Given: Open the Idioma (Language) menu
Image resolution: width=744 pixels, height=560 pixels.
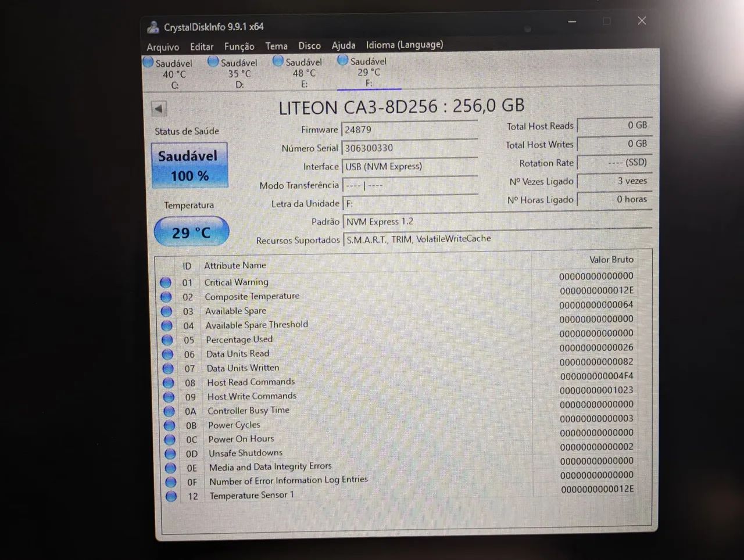Looking at the screenshot, I should click(405, 45).
